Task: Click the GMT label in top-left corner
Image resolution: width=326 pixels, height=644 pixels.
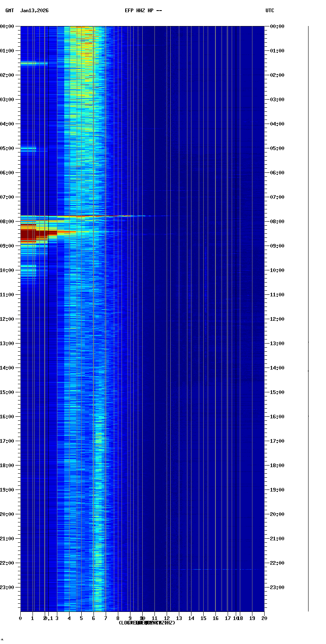Action: [x=9, y=11]
